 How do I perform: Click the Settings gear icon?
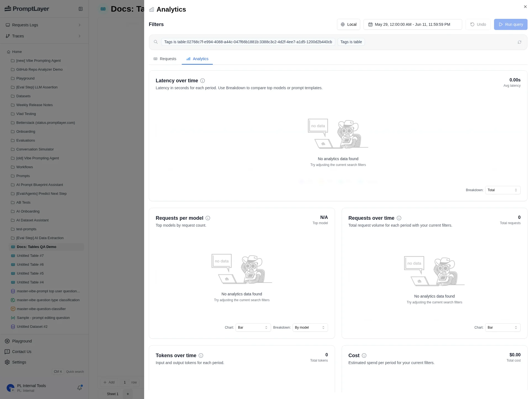click(7, 362)
